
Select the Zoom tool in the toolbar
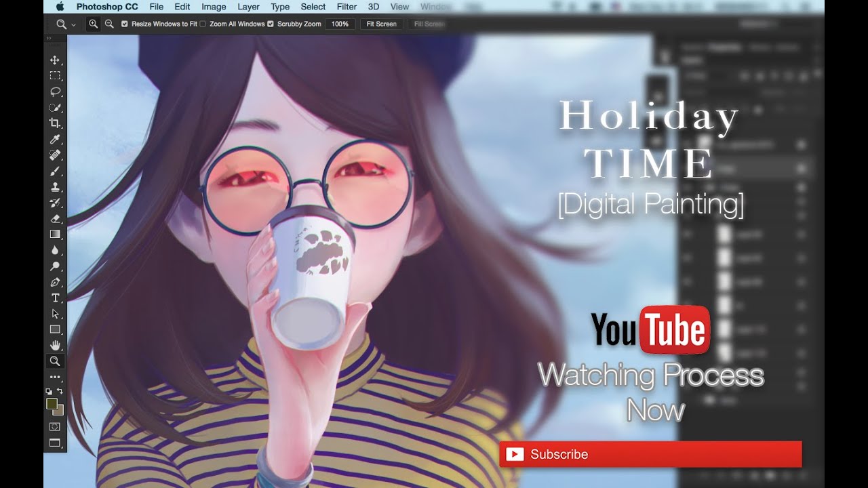pos(55,361)
